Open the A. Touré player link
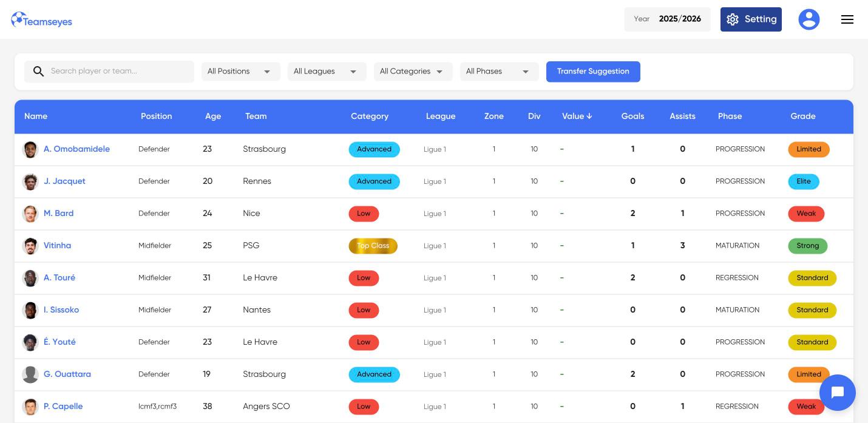 coord(59,278)
